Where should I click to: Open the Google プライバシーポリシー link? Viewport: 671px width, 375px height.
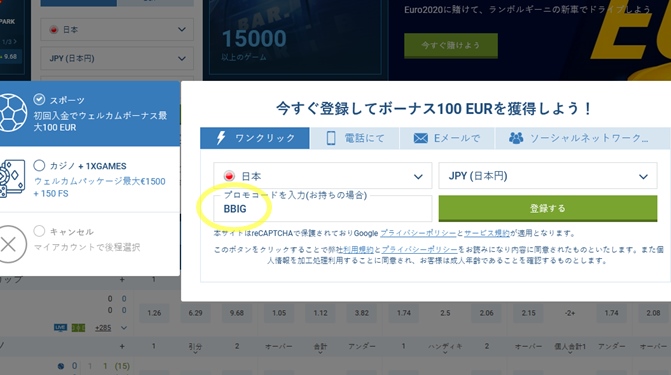pos(418,233)
